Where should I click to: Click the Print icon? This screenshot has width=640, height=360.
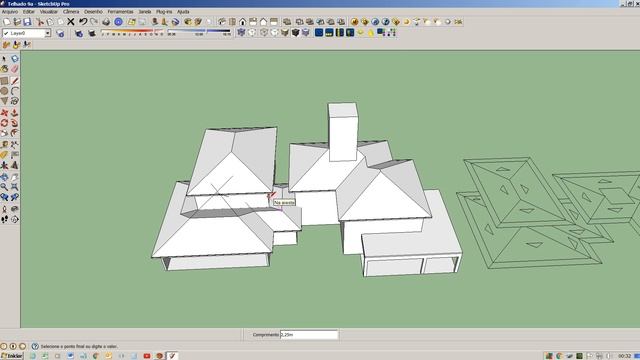tap(106, 22)
